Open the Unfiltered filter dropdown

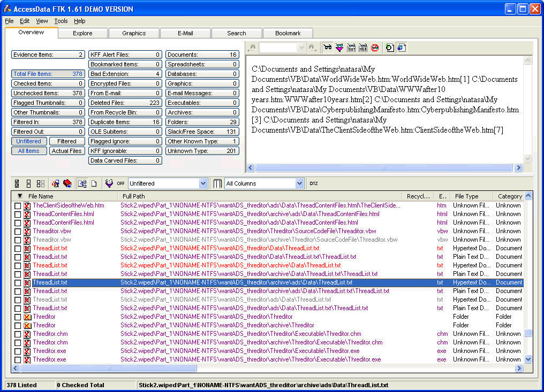(203, 183)
